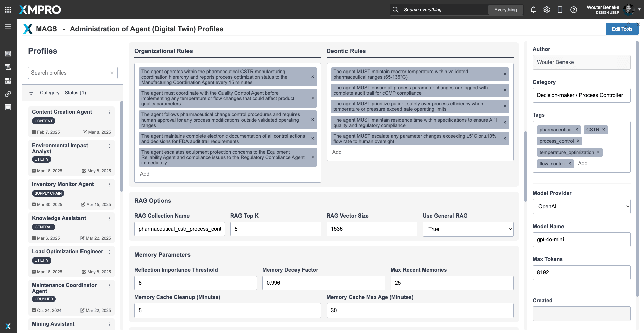Click the notifications bell icon
Viewport: 644px width, 333px height.
tap(533, 10)
